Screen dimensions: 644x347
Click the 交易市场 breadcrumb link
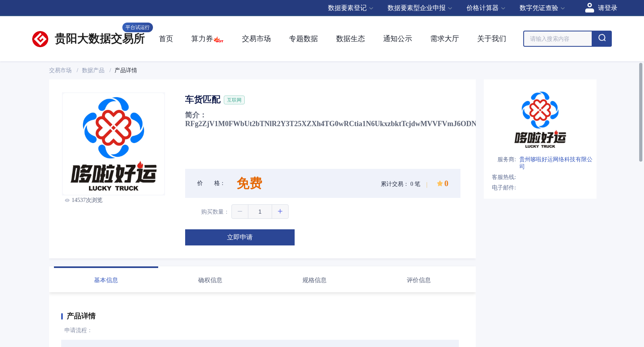pyautogui.click(x=60, y=71)
